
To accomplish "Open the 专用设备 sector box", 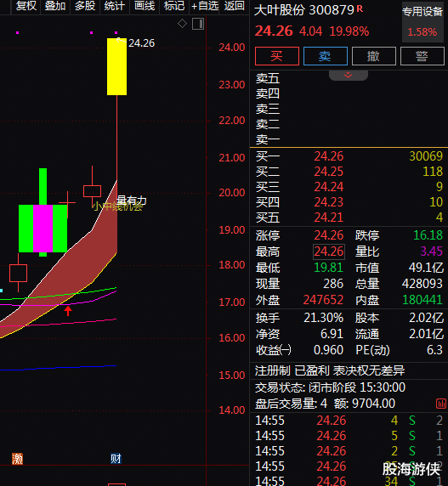I will (422, 22).
